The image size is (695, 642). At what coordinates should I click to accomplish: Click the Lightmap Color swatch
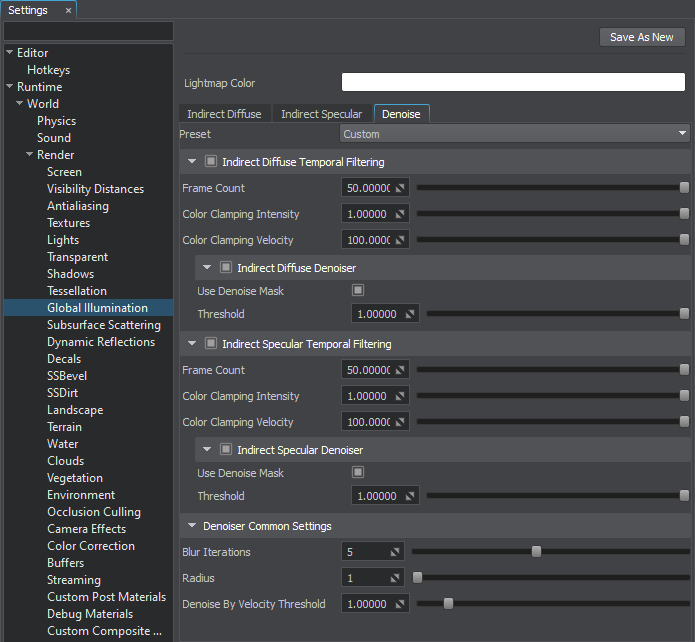coord(513,83)
